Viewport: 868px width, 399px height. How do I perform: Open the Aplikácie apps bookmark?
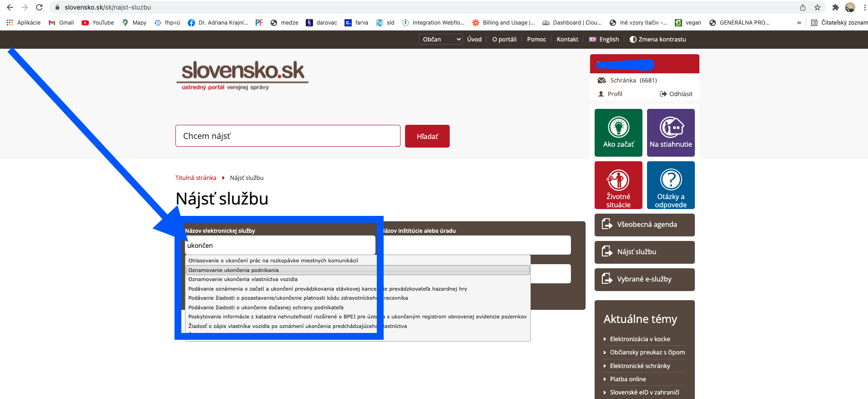point(24,23)
